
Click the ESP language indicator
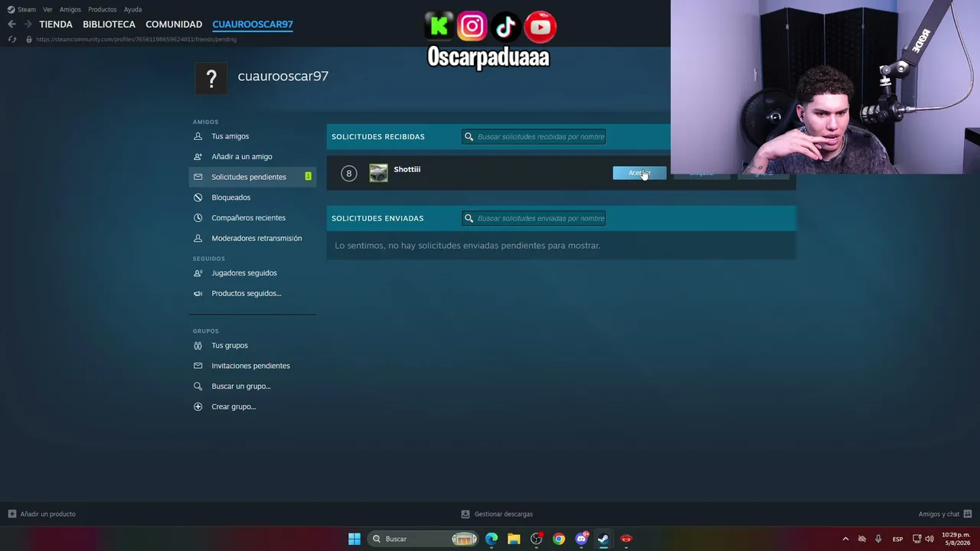[897, 539]
